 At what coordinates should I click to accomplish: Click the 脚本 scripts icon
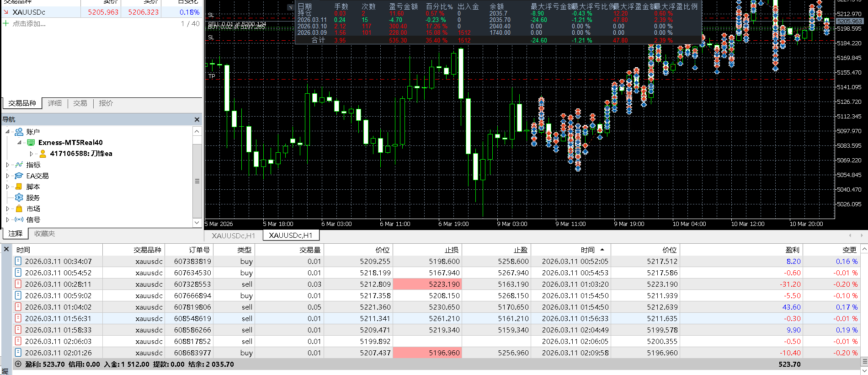19,187
